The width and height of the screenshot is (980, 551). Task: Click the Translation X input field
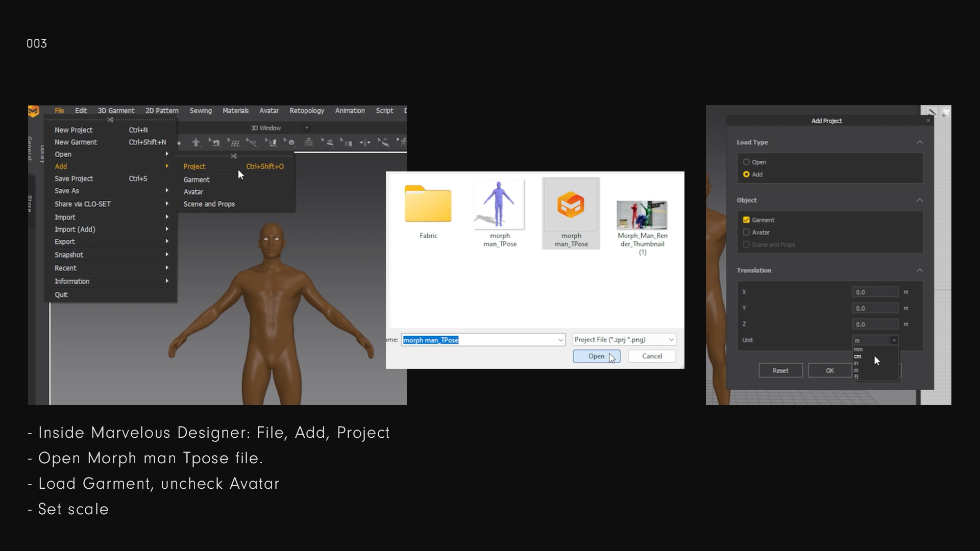point(875,292)
